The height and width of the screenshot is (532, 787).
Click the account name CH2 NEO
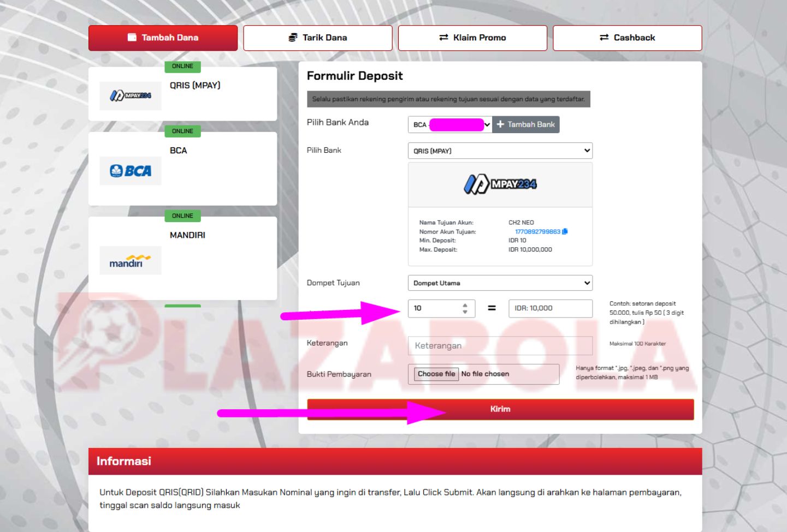521,223
